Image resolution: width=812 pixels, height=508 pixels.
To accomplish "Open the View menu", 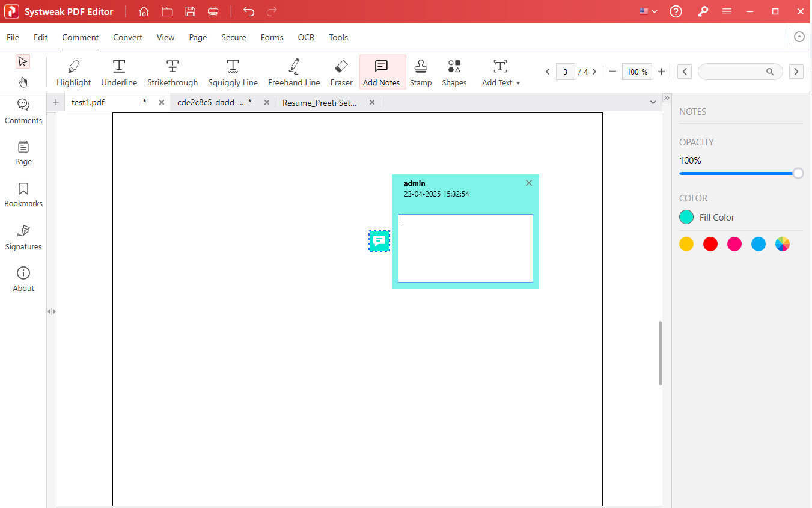I will [166, 37].
